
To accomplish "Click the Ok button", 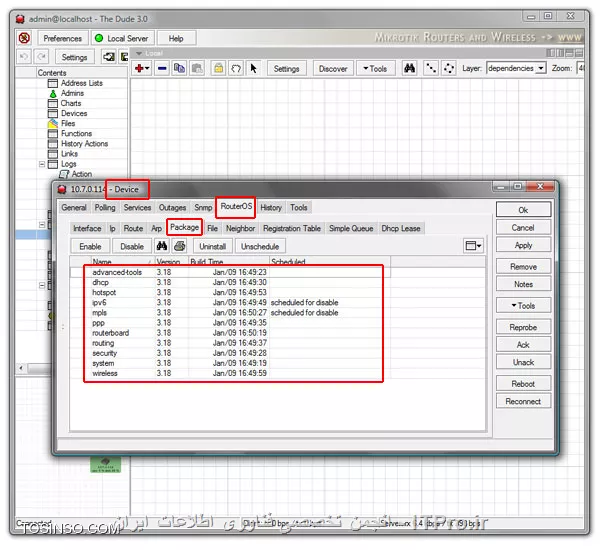I will [523, 210].
